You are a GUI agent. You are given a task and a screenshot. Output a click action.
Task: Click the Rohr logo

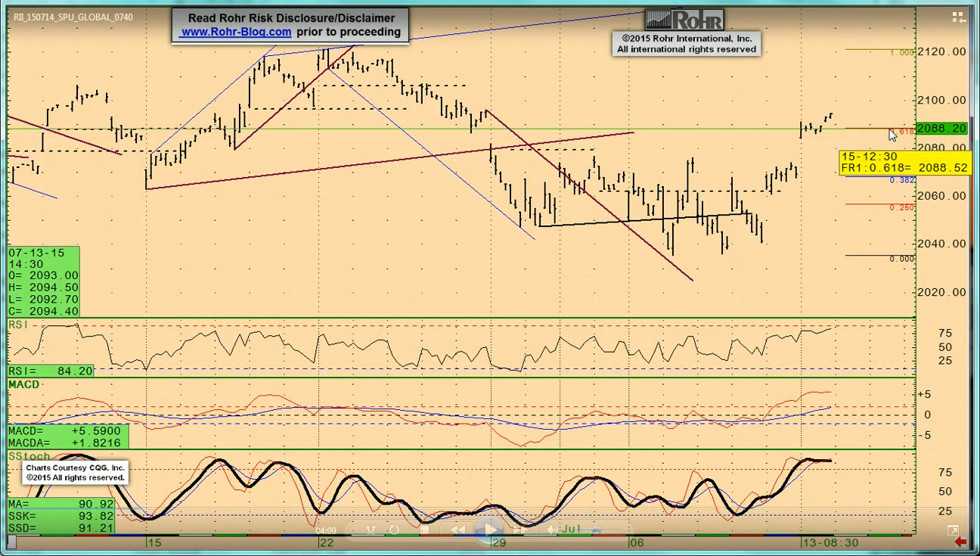[x=684, y=19]
